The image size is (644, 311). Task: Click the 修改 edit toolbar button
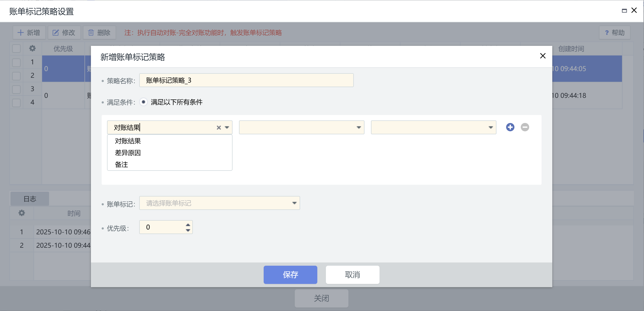(64, 33)
